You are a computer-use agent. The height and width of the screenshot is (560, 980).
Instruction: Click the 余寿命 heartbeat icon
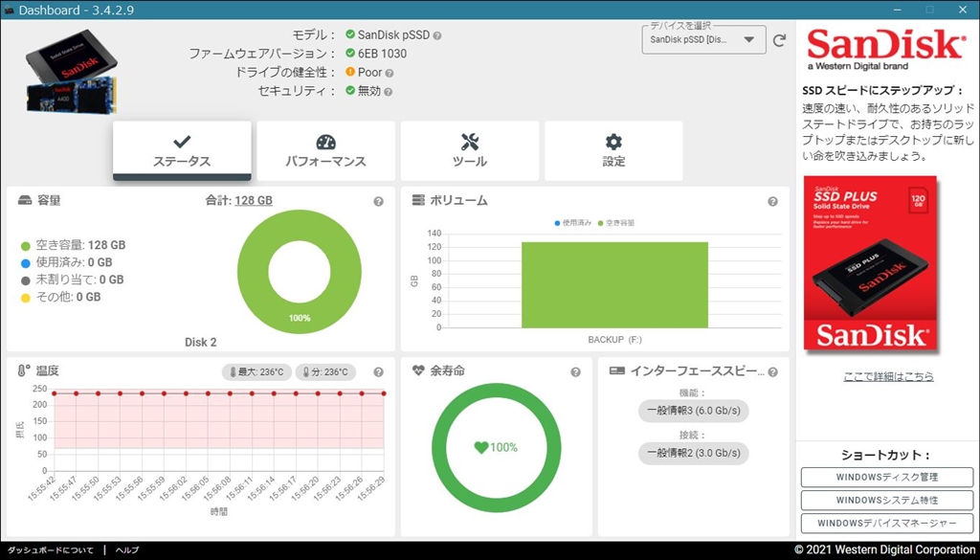(x=418, y=370)
